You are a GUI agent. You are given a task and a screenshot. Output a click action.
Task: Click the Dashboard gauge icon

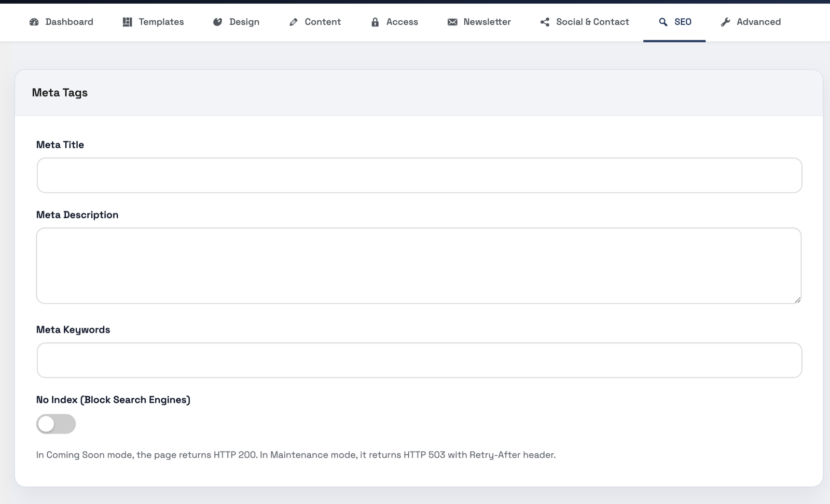(x=34, y=22)
